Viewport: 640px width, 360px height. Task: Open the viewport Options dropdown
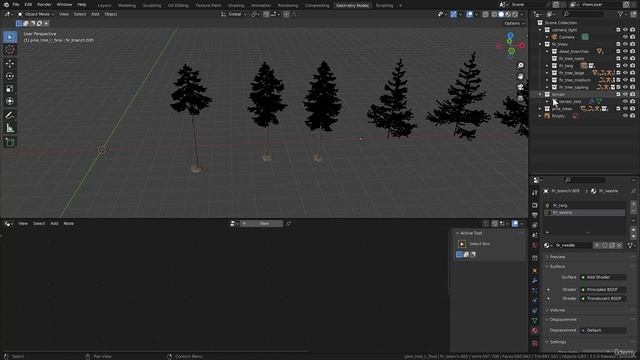tap(514, 23)
